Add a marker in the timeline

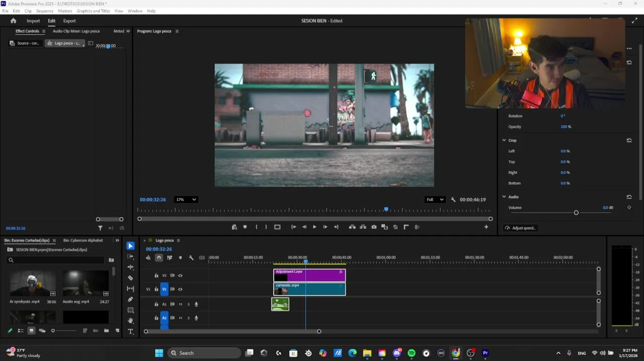point(180,258)
